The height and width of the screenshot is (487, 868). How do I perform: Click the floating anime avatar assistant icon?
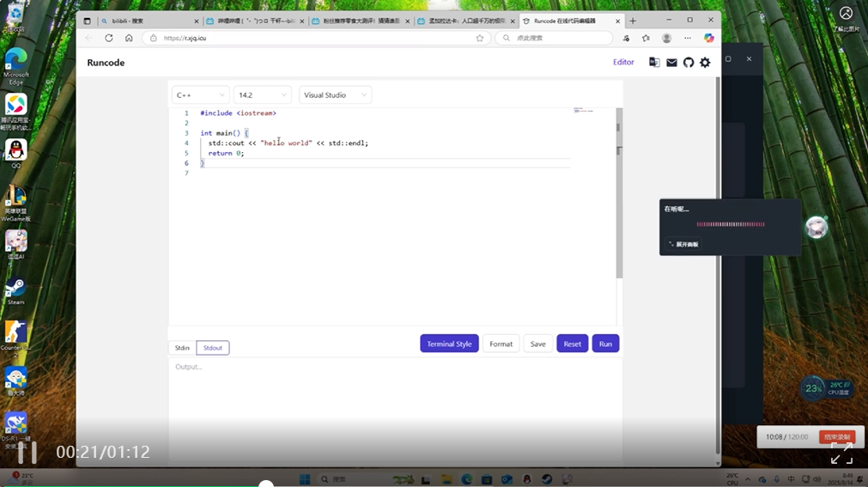[816, 227]
